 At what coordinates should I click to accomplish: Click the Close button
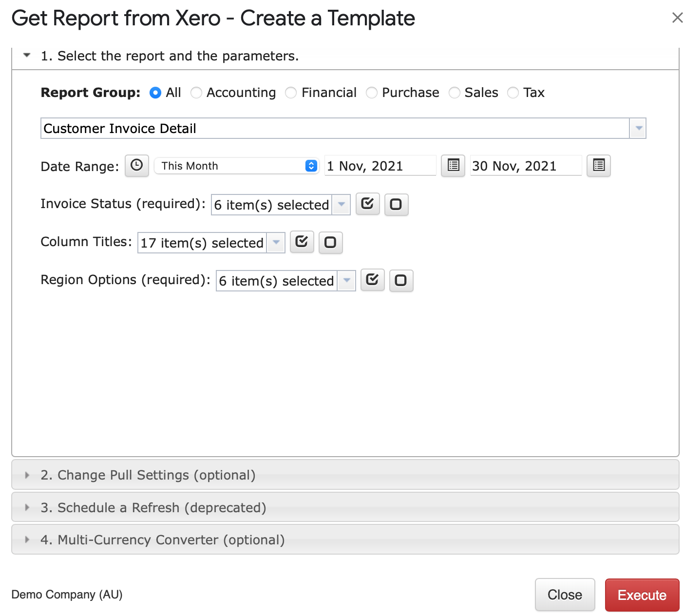[565, 595]
